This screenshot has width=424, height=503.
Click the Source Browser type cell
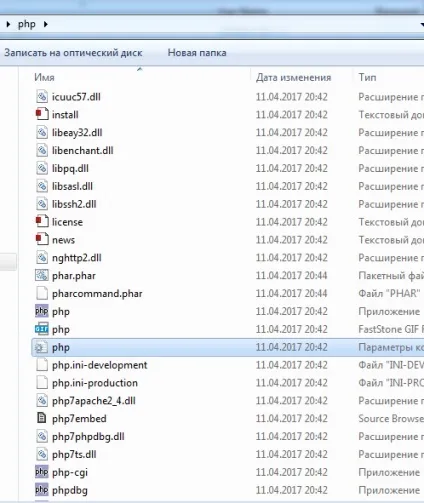(391, 419)
